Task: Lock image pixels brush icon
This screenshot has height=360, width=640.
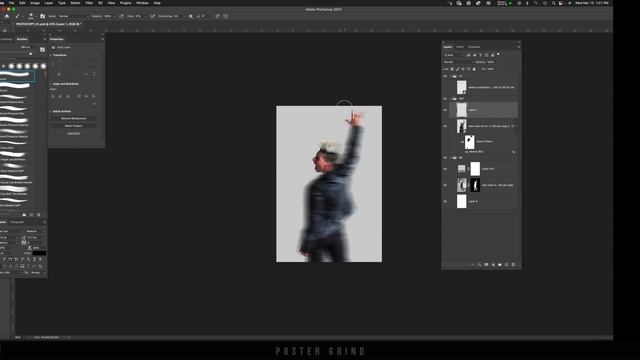Action: click(458, 69)
